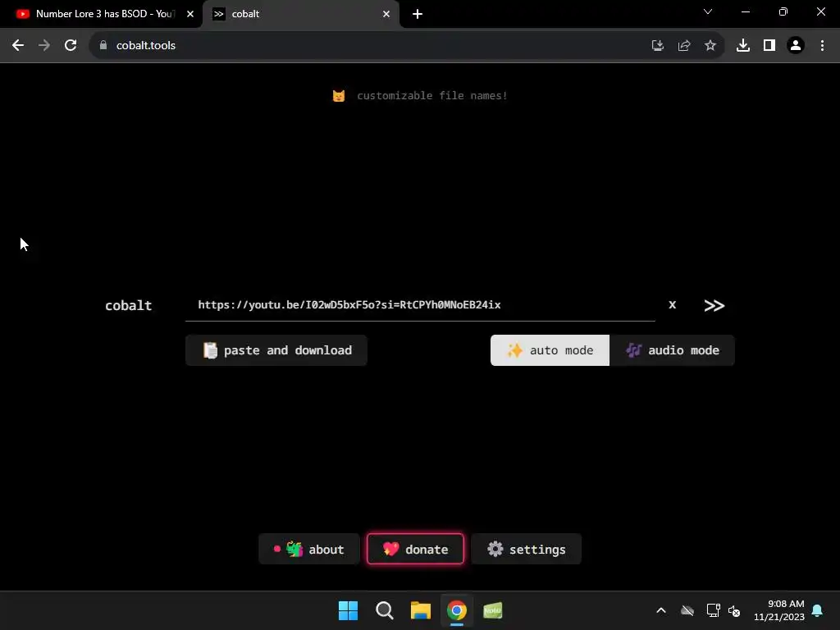Image resolution: width=840 pixels, height=630 pixels.
Task: Close the Number Lore 3 YouTube tab
Action: pos(190,14)
